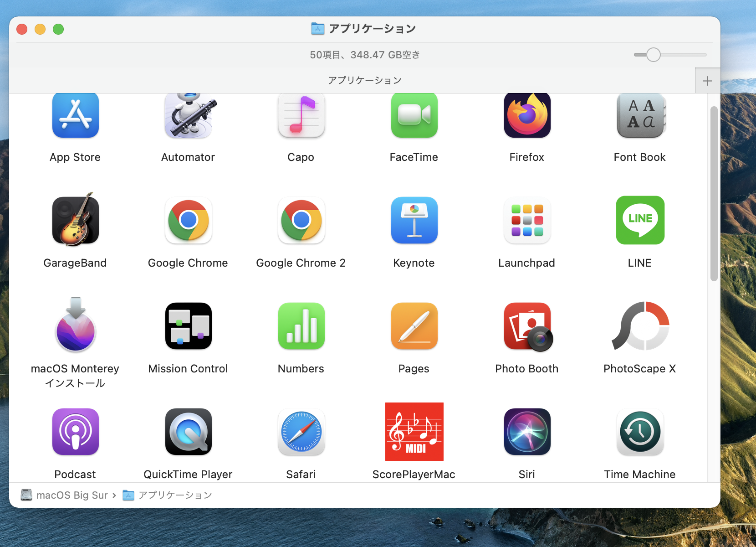756x547 pixels.
Task: Select the Mission Control icon
Action: coord(188,326)
